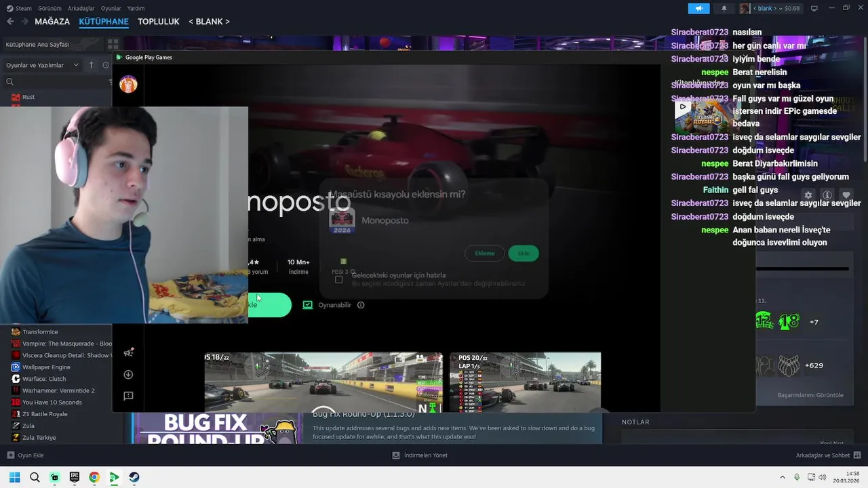The image size is (868, 488).
Task: Switch to the MAĞAZA tab
Action: 52,21
